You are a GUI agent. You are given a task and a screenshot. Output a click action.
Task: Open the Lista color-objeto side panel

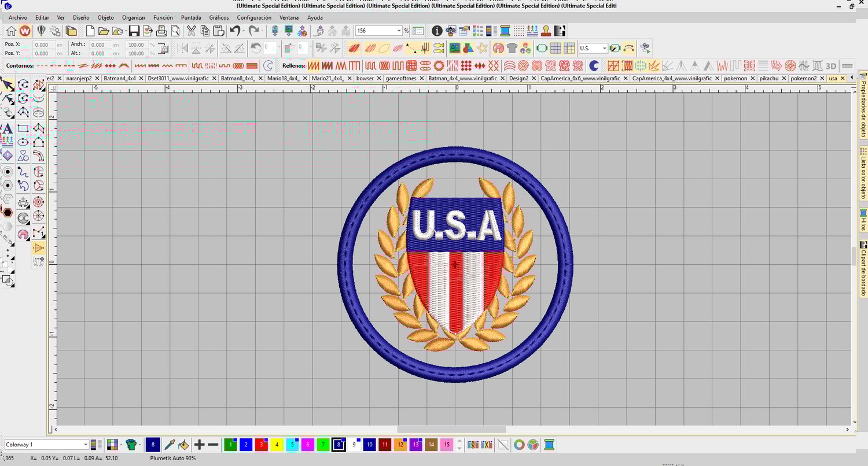pyautogui.click(x=863, y=173)
